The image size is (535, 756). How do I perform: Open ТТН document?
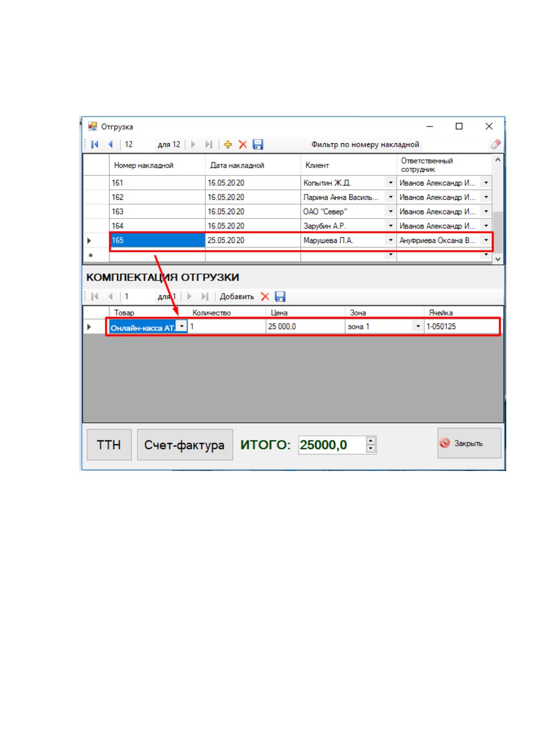(x=109, y=445)
